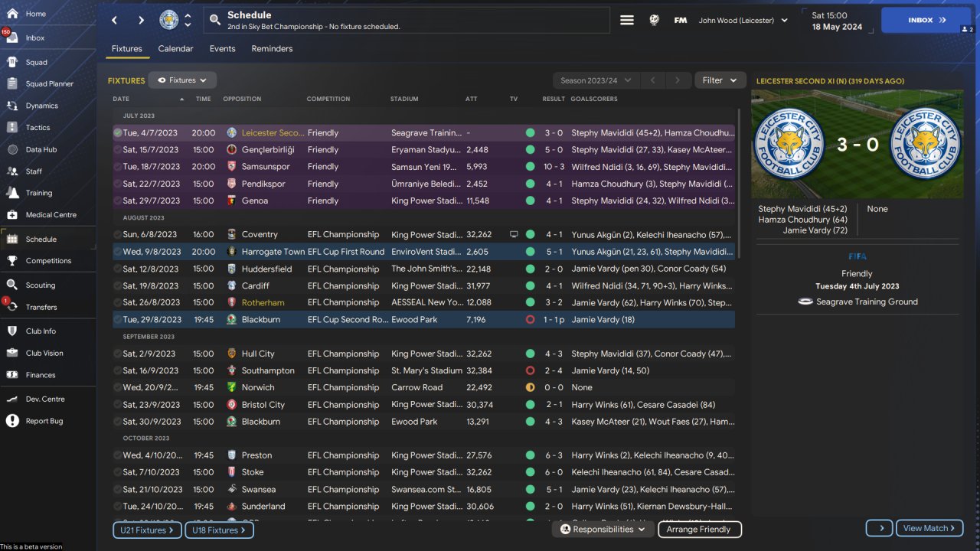This screenshot has height=551, width=980.
Task: Open the Scouting magnifier icon
Action: (12, 285)
